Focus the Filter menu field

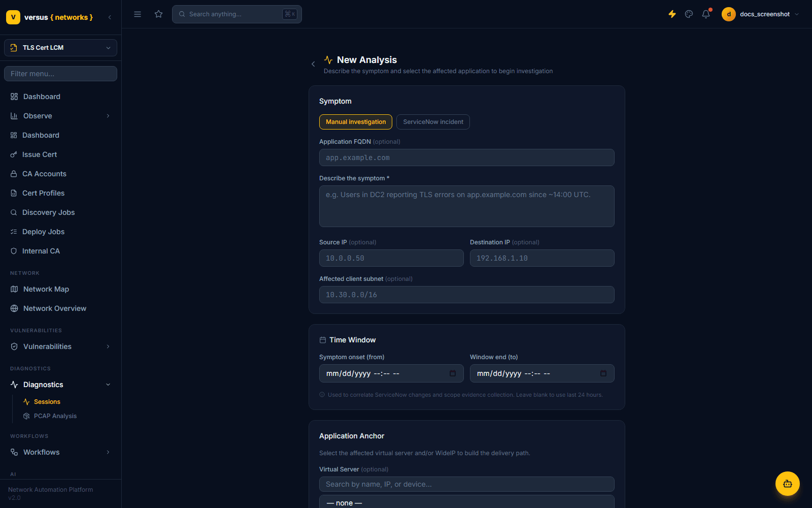point(60,74)
